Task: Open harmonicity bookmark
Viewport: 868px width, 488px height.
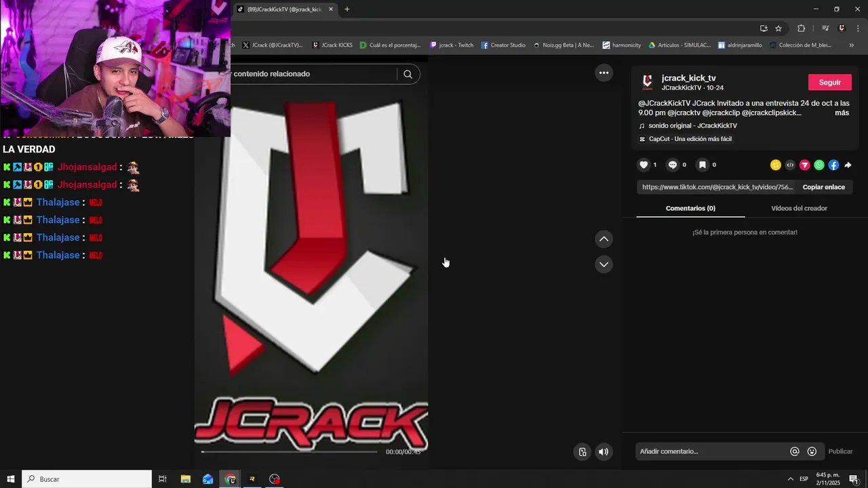Action: pos(622,45)
